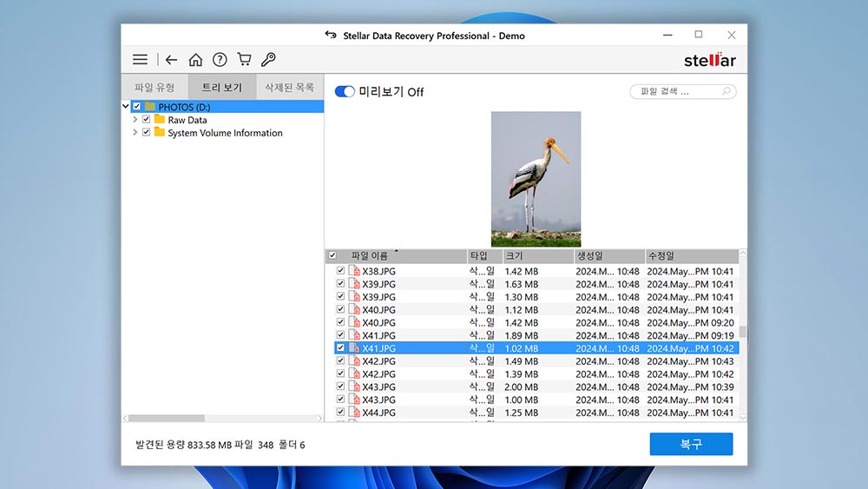Viewport: 868px width, 489px height.
Task: Uncheck the X38.JPG checkbox
Action: click(340, 270)
